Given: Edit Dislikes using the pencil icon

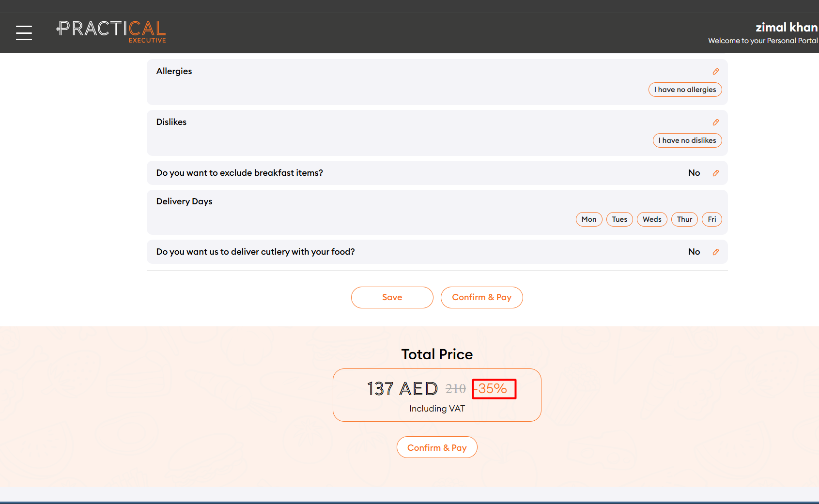Looking at the screenshot, I should tap(715, 122).
